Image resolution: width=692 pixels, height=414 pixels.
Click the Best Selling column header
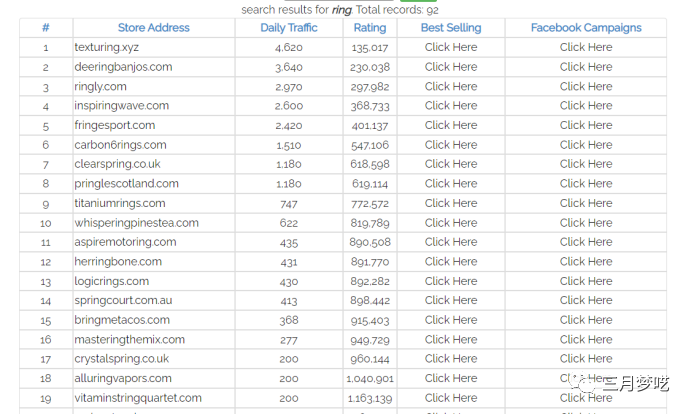coord(451,28)
